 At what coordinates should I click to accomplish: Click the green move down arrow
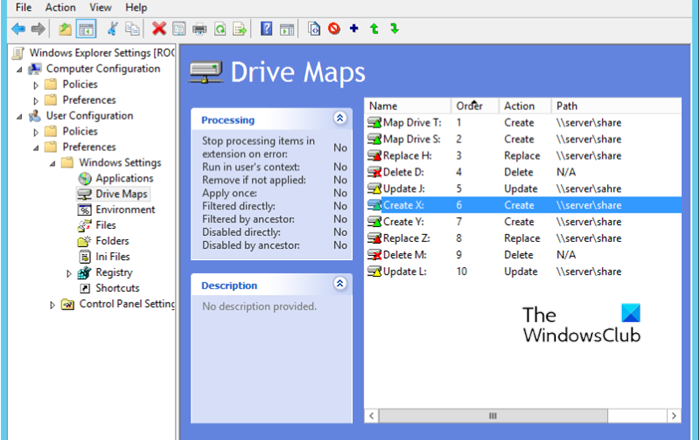pyautogui.click(x=394, y=29)
